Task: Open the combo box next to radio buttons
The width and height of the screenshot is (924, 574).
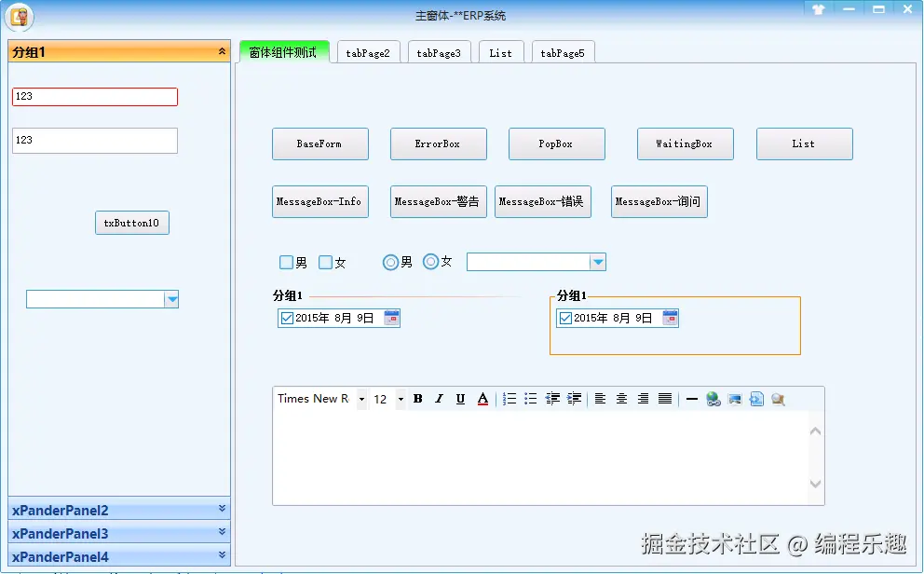Action: (x=598, y=262)
